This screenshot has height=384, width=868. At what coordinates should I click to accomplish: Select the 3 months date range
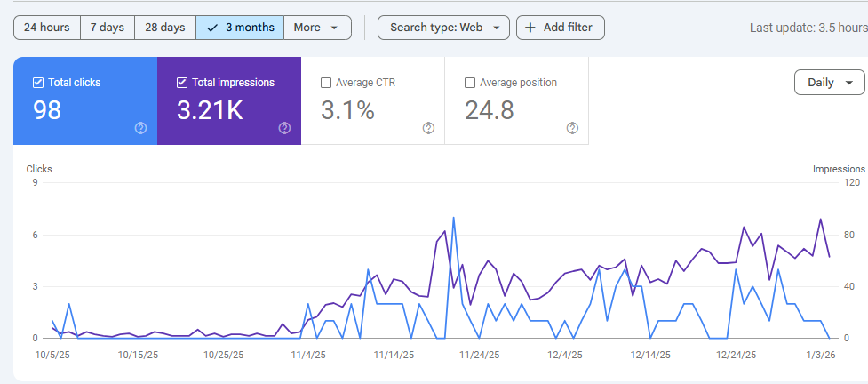(x=240, y=28)
